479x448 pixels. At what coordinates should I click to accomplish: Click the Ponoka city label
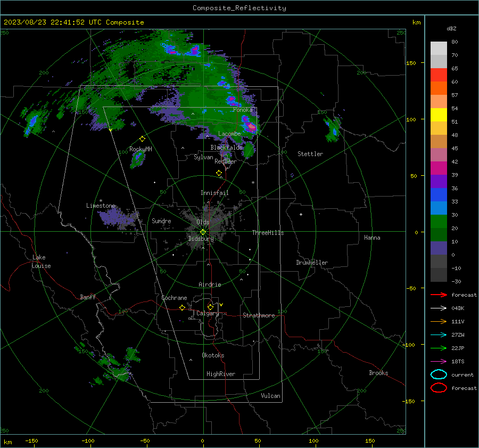(243, 110)
